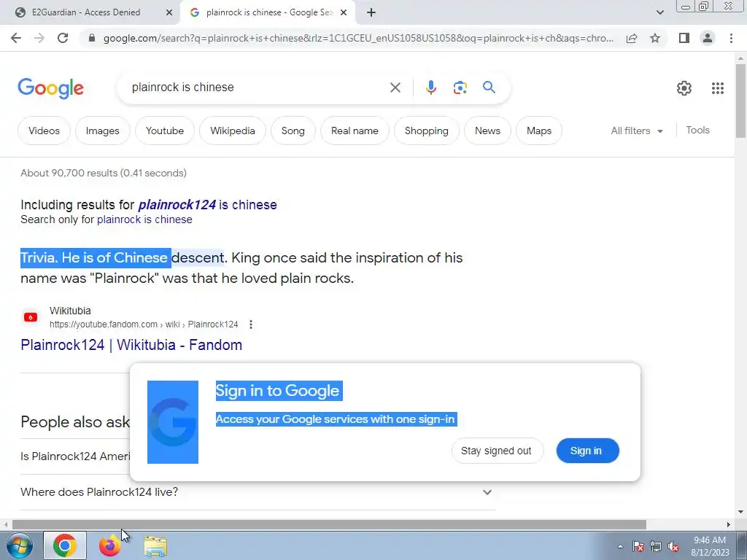Share this page icon in address bar
Image resolution: width=747 pixels, height=560 pixels.
pyautogui.click(x=632, y=38)
